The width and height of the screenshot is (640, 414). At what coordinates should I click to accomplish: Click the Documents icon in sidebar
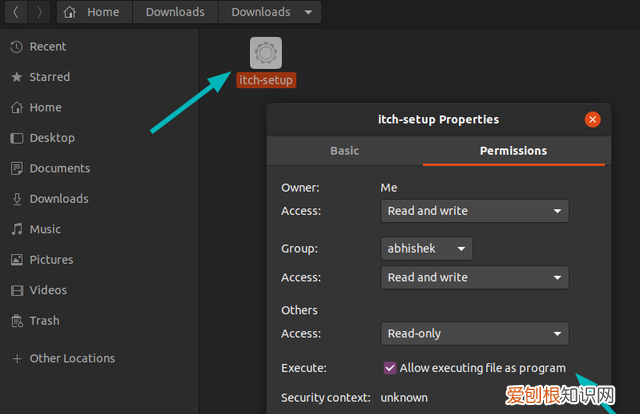[17, 168]
